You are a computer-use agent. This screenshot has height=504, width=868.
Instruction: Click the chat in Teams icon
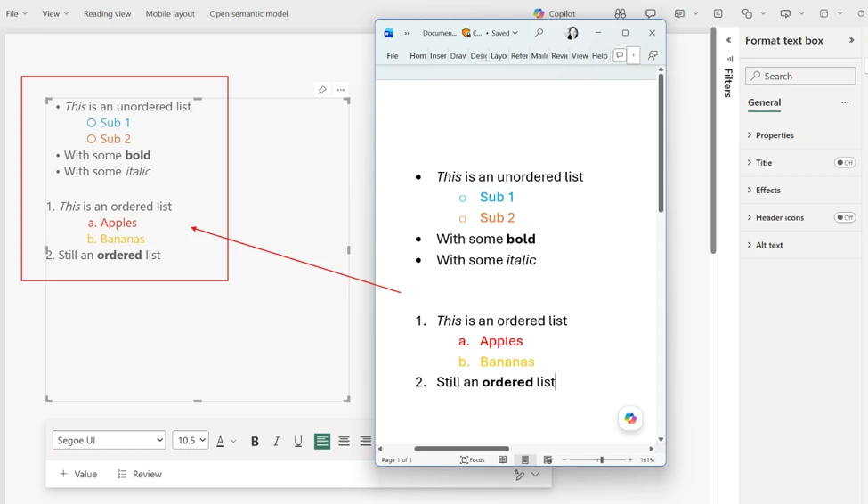679,13
